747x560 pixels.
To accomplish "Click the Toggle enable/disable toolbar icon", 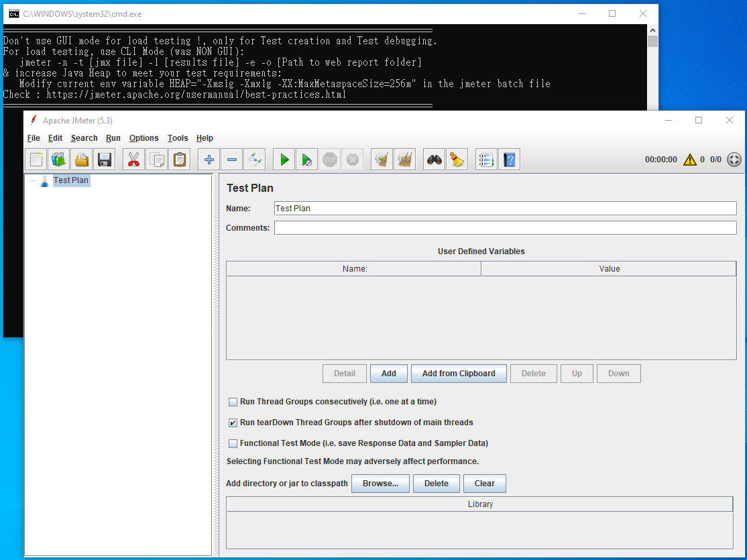I will pos(254,160).
